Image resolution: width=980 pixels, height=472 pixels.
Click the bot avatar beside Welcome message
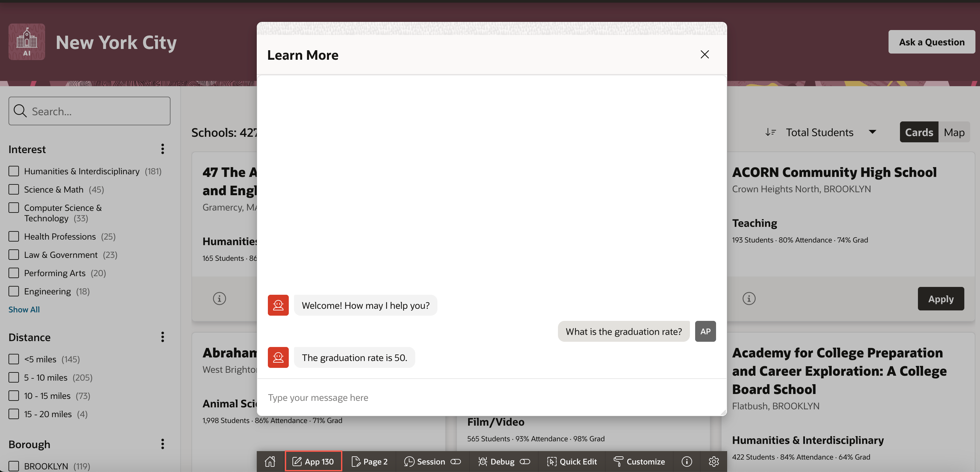278,305
